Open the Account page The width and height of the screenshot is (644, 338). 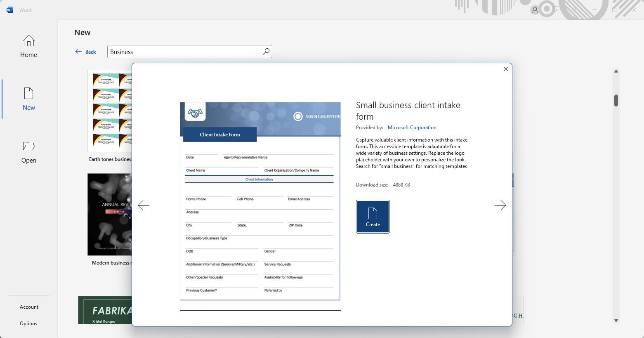point(29,307)
